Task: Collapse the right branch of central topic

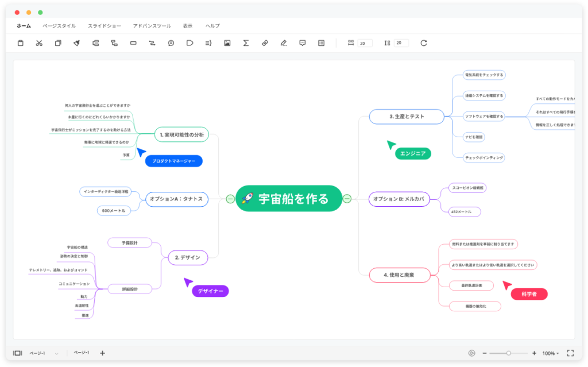Action: [347, 199]
